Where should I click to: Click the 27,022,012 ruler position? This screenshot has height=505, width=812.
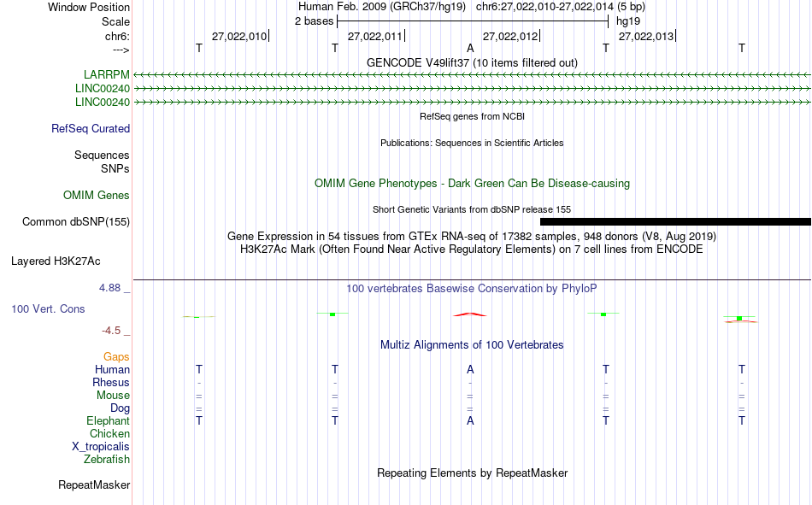510,36
